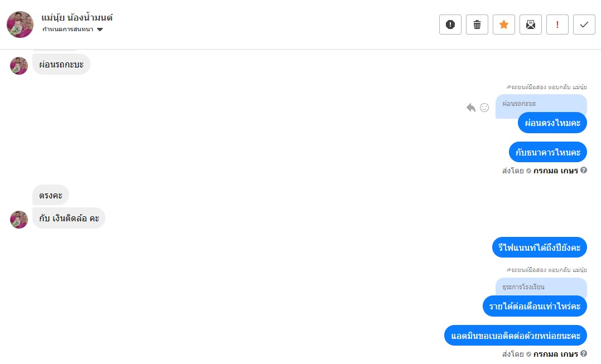Screen dimensions: 601x364
Task: Mark conversation unread with envelope icon
Action: [531, 25]
